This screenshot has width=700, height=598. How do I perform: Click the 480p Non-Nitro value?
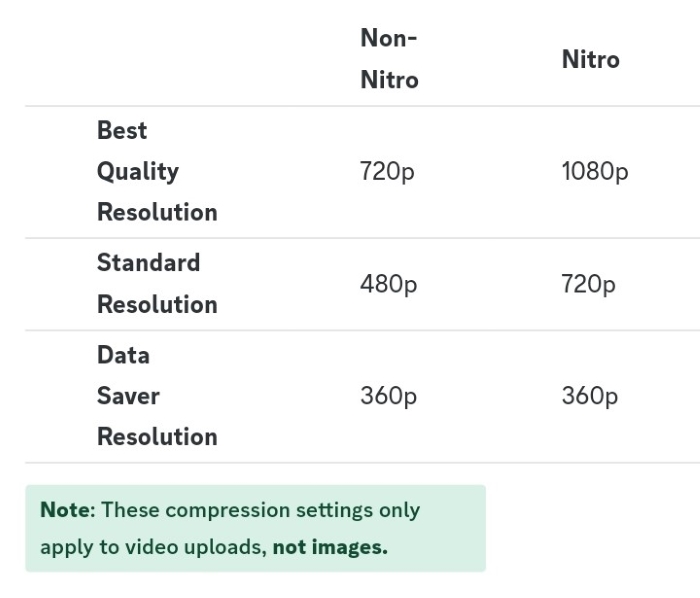click(x=388, y=285)
